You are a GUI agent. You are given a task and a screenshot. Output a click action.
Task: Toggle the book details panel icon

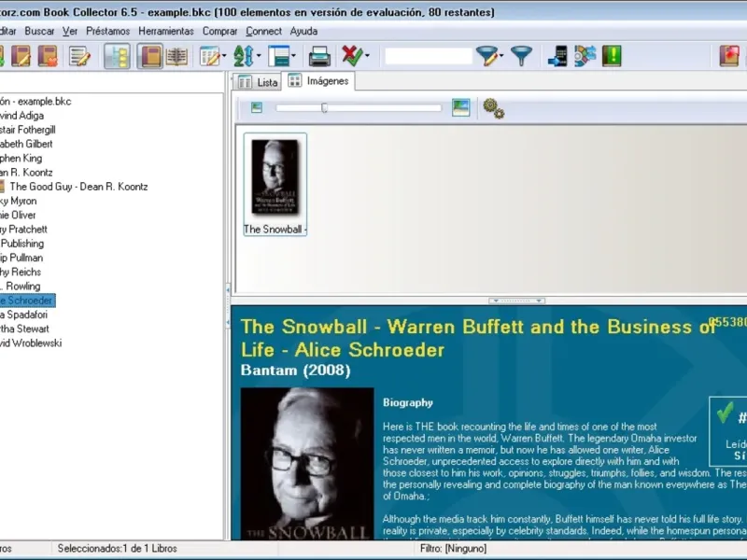tap(150, 56)
